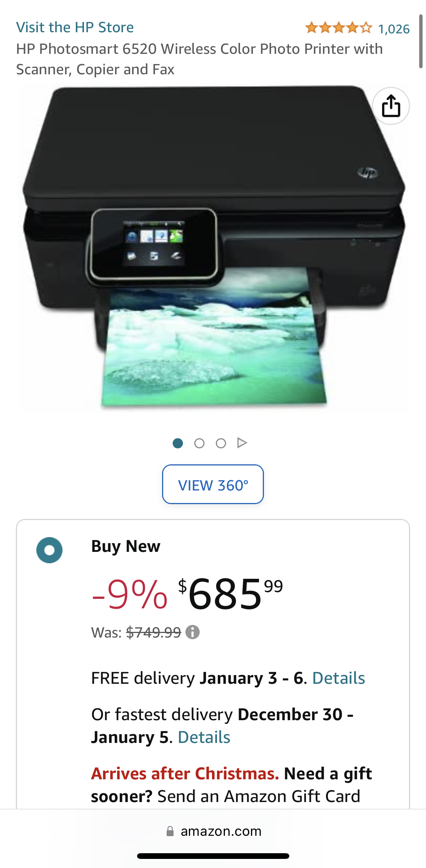Open Details link for free delivery January 3 - 6
The height and width of the screenshot is (868, 426).
(339, 678)
